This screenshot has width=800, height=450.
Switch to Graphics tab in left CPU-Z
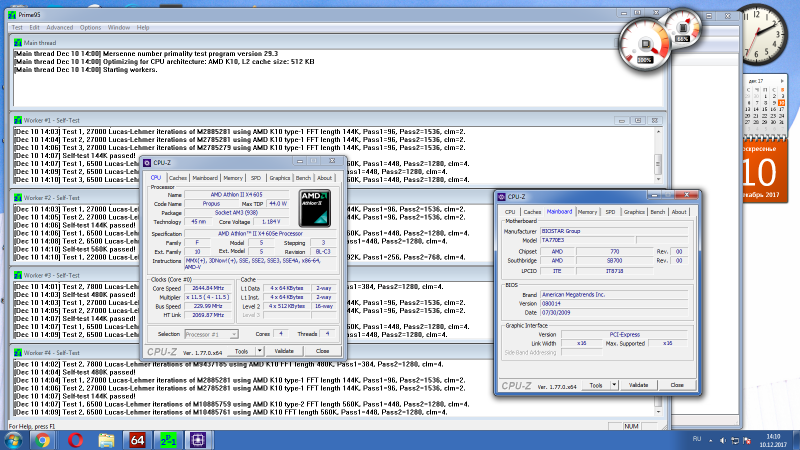pyautogui.click(x=280, y=178)
